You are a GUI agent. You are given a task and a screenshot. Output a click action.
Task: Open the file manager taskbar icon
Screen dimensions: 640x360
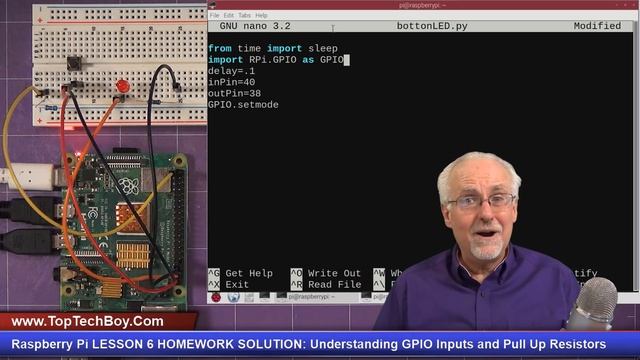point(249,298)
